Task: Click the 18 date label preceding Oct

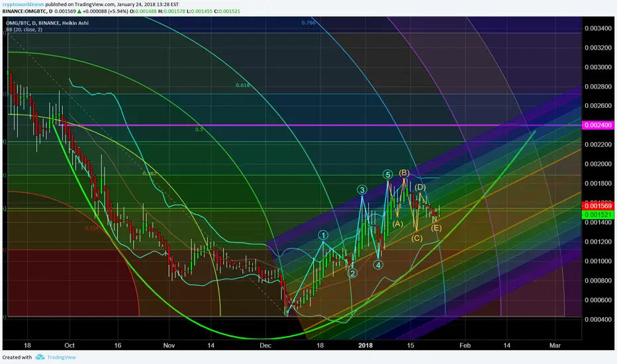Action: (27, 345)
